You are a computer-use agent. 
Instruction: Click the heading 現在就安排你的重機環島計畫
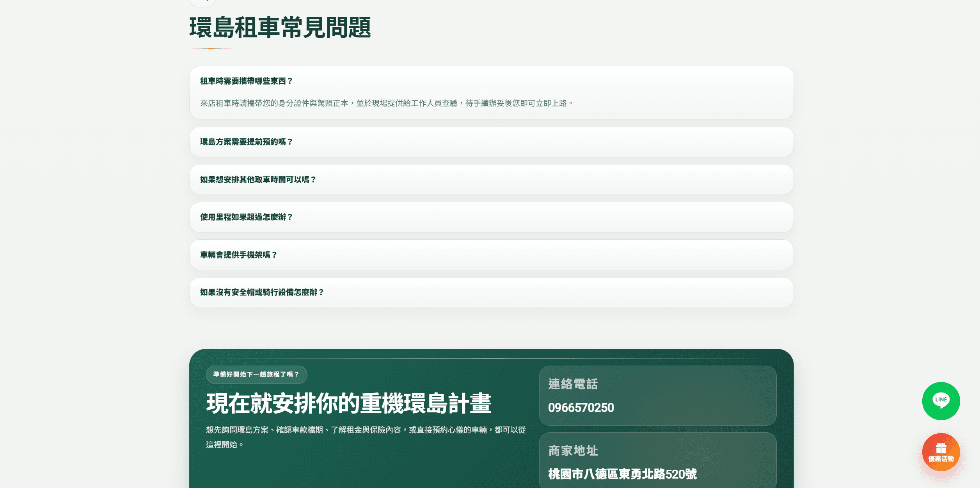349,403
